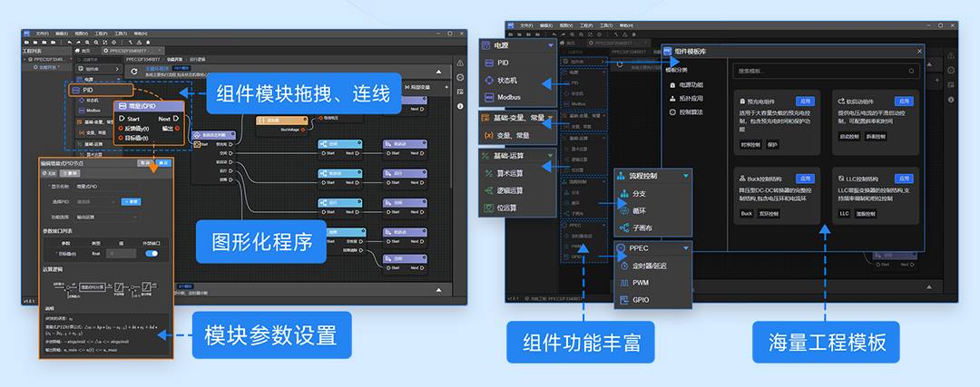The height and width of the screenshot is (387, 980).
Task: Click 反馈值y(t) input port
Action: tap(122, 128)
